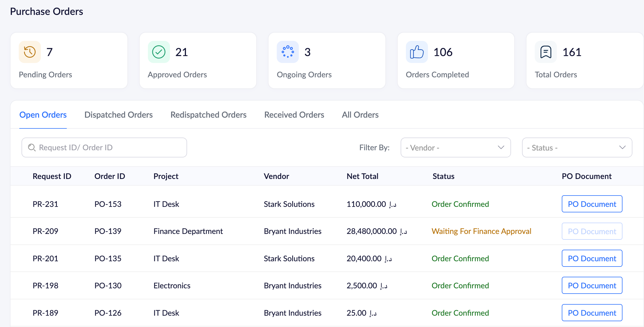Click the Total Orders document icon
Screen dimensions: 644x327
pyautogui.click(x=545, y=52)
